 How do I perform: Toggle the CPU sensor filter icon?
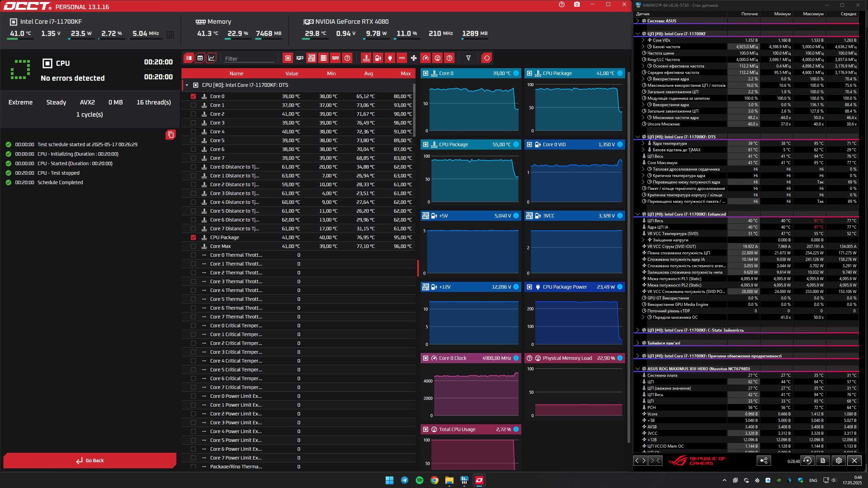click(x=288, y=58)
